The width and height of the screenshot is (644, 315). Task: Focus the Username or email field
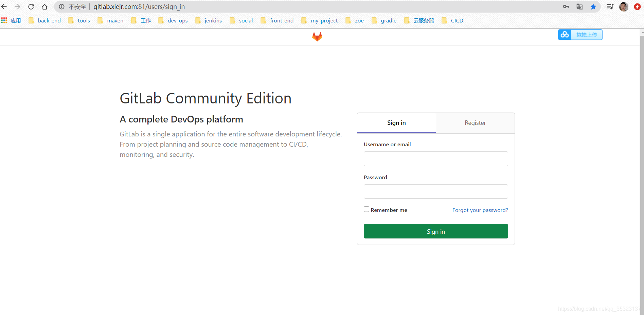(x=436, y=159)
